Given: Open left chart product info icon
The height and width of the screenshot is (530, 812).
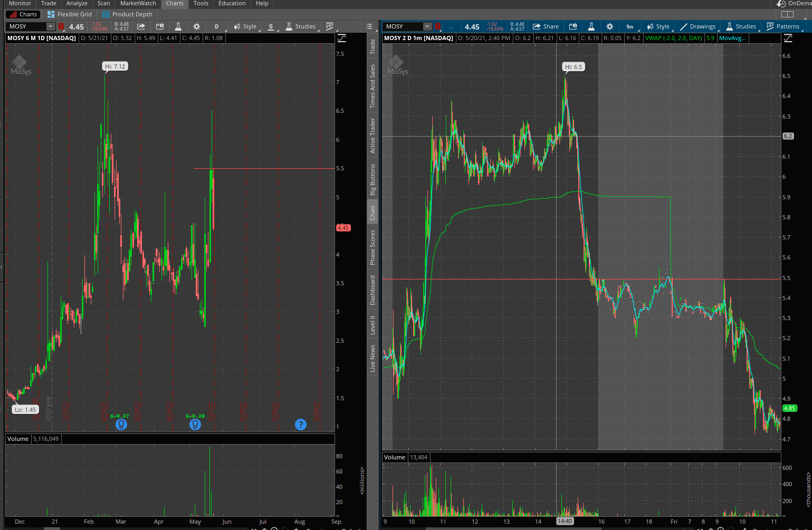Looking at the screenshot, I should [159, 26].
